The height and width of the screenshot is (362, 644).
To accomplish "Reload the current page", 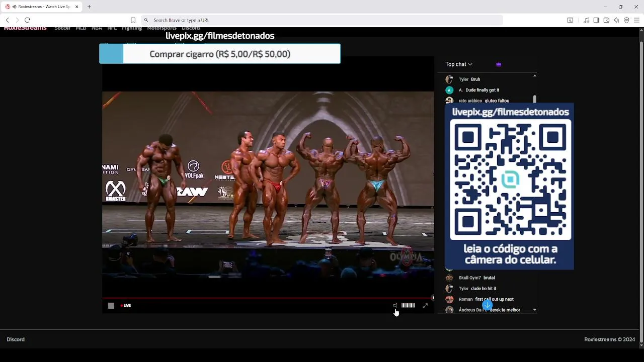I will coord(27,20).
